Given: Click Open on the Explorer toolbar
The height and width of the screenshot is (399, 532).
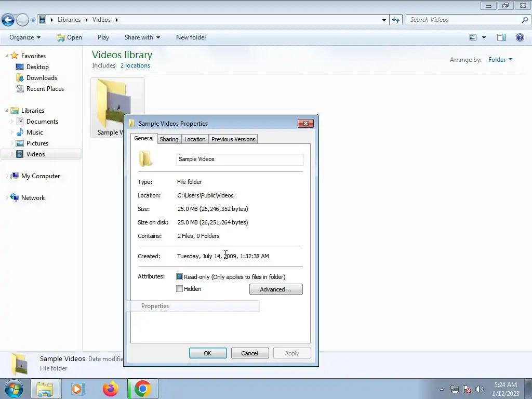Looking at the screenshot, I should click(69, 37).
